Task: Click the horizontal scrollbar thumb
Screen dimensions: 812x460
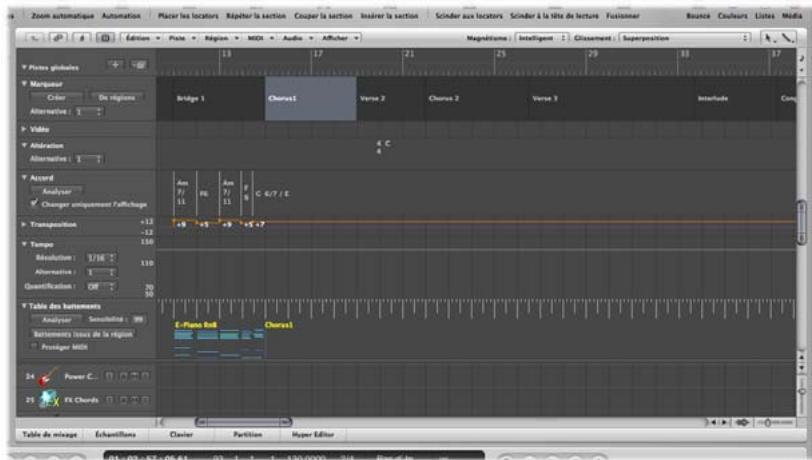Action: [x=243, y=422]
